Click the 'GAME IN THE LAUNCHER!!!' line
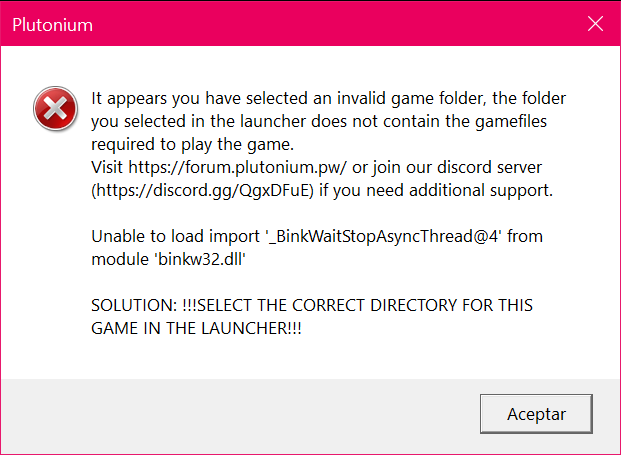This screenshot has width=621, height=455. (x=196, y=328)
